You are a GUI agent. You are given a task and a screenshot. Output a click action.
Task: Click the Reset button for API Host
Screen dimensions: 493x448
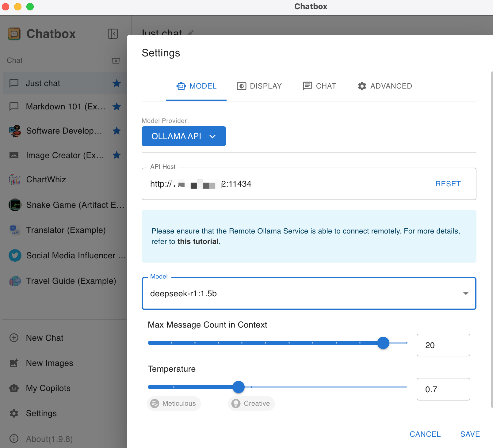[x=448, y=184]
